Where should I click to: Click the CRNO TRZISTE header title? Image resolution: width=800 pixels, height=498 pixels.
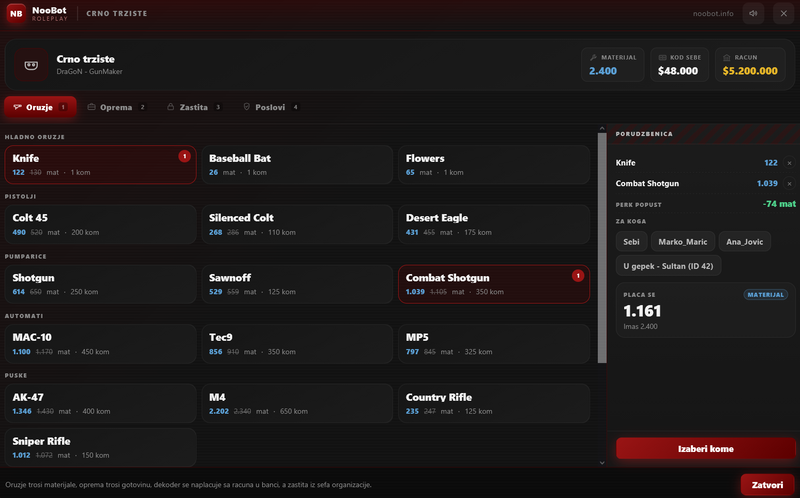[117, 14]
